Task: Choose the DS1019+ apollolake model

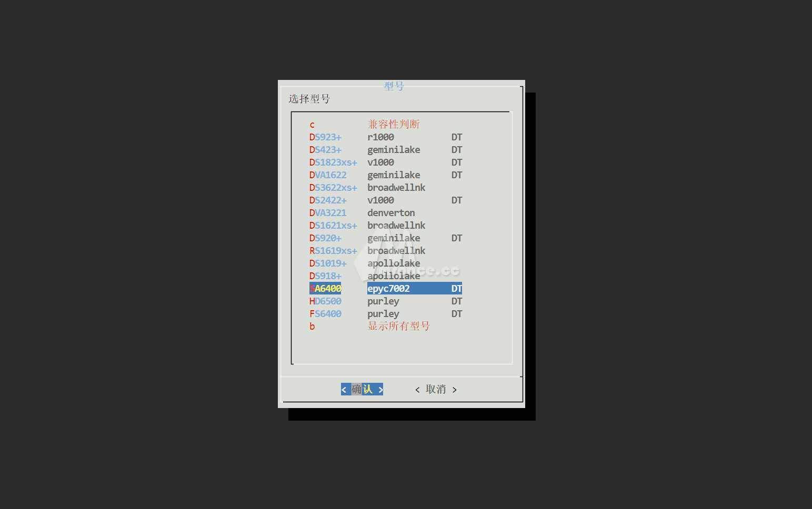Action: click(x=328, y=263)
